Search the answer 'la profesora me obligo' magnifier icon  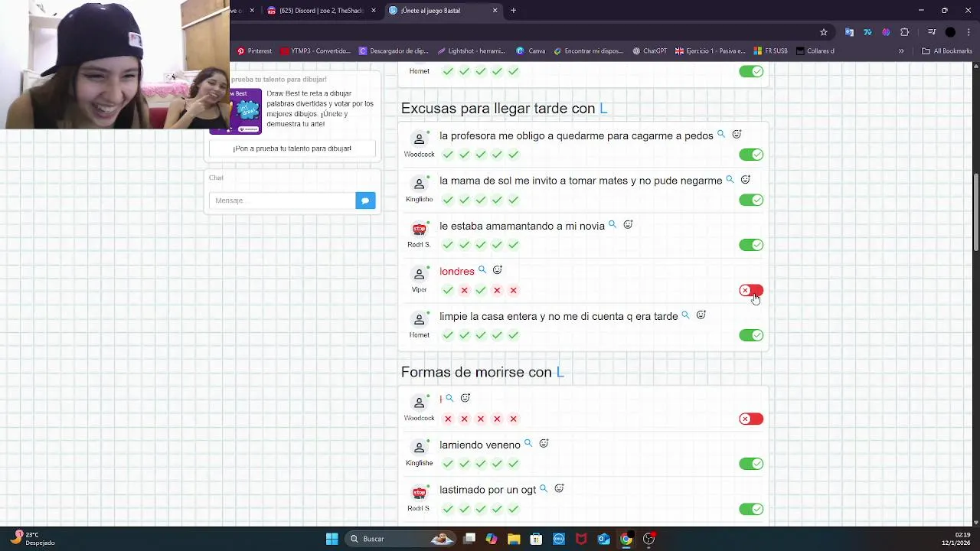coord(720,135)
